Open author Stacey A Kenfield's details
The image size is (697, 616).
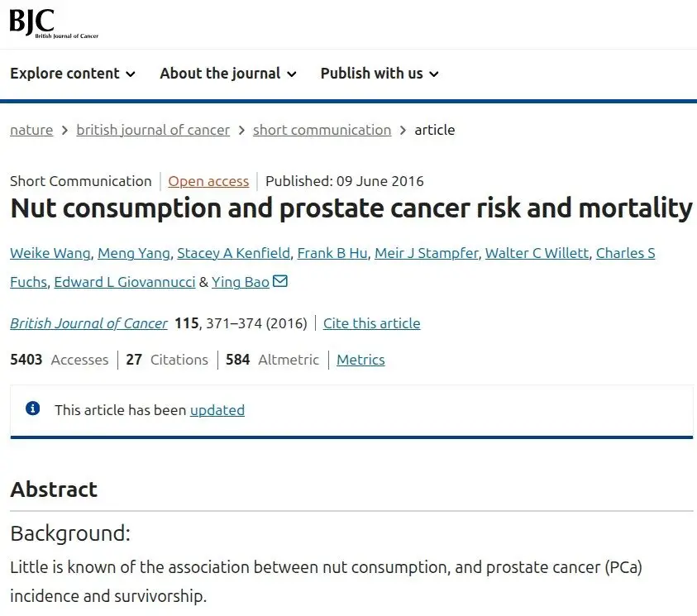(x=233, y=253)
